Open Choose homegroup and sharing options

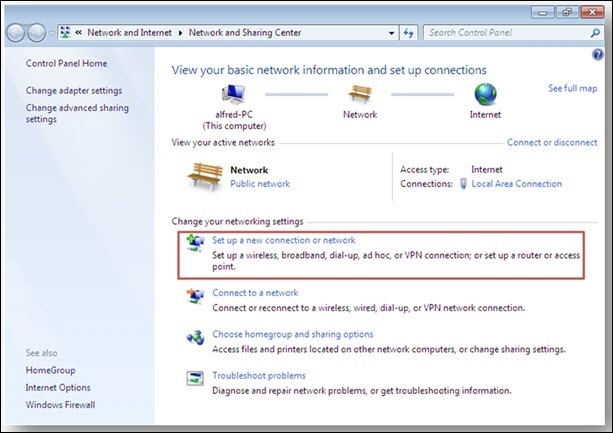pyautogui.click(x=292, y=334)
